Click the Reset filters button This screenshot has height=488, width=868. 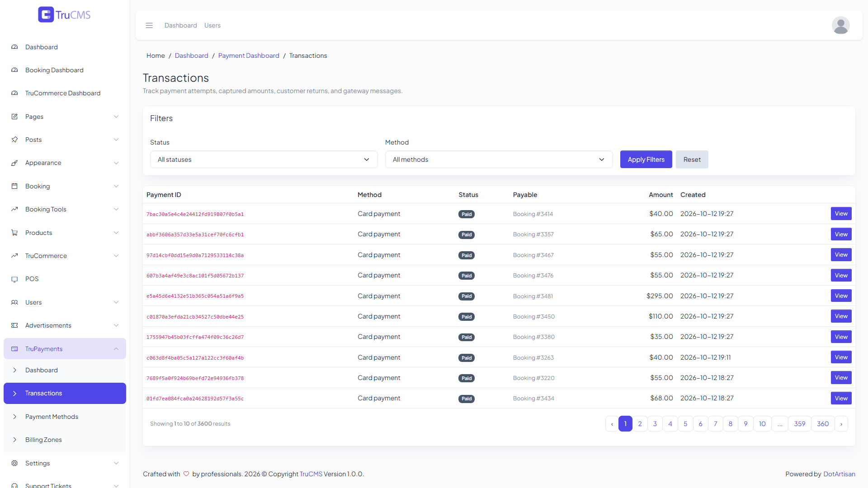[x=692, y=160]
